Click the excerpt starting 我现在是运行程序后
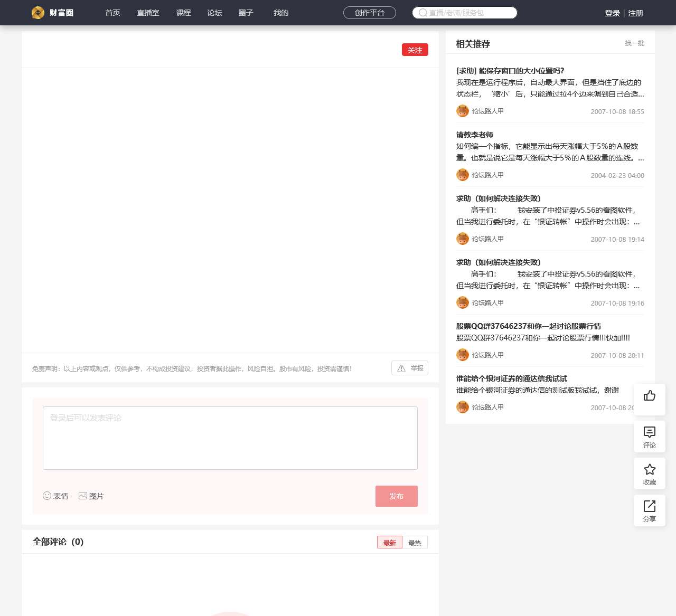Image resolution: width=676 pixels, height=616 pixels. click(x=550, y=88)
